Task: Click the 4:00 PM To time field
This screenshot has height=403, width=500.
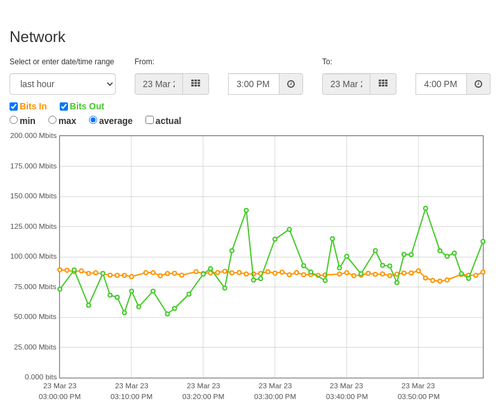Action: pos(441,84)
